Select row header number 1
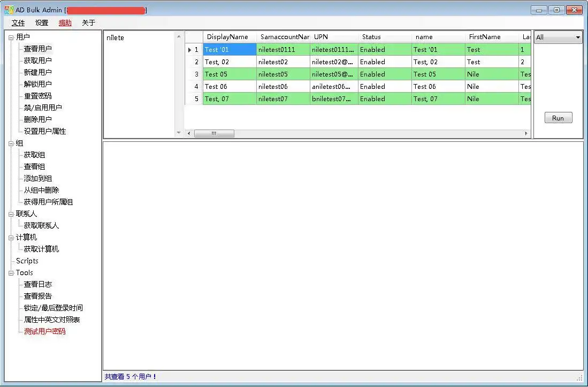This screenshot has height=387, width=588. pyautogui.click(x=194, y=49)
